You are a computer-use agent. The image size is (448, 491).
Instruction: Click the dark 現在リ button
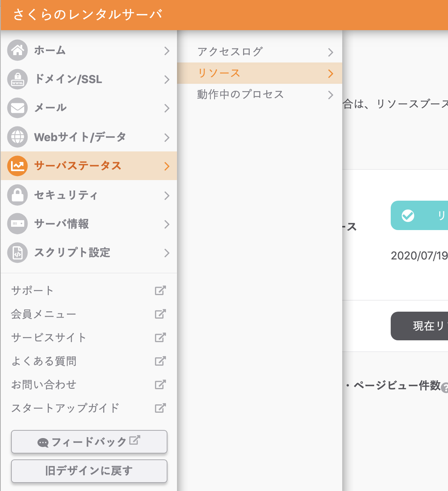point(419,326)
